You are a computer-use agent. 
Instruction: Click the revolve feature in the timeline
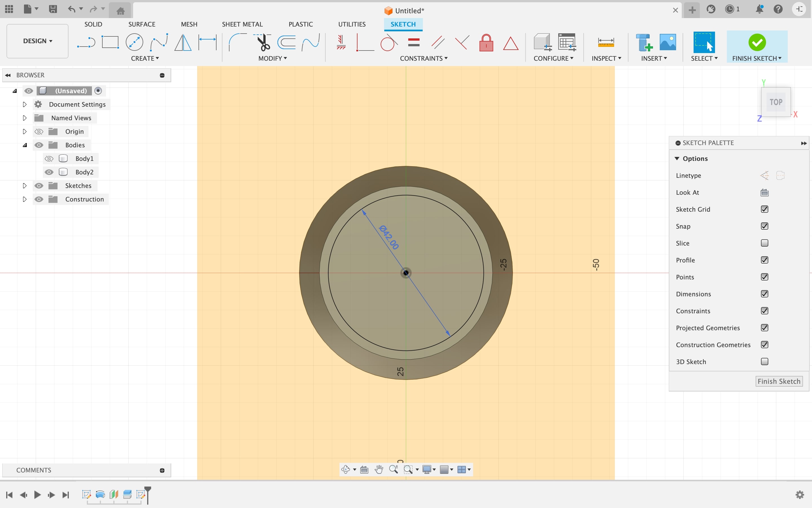click(x=100, y=494)
